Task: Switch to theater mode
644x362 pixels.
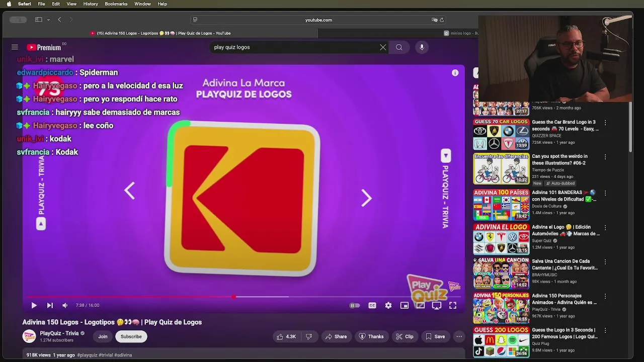Action: [420, 305]
